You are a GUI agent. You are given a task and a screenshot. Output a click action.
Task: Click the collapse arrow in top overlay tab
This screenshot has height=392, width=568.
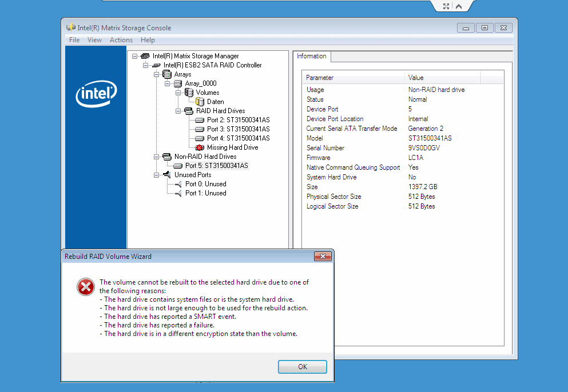(x=459, y=6)
